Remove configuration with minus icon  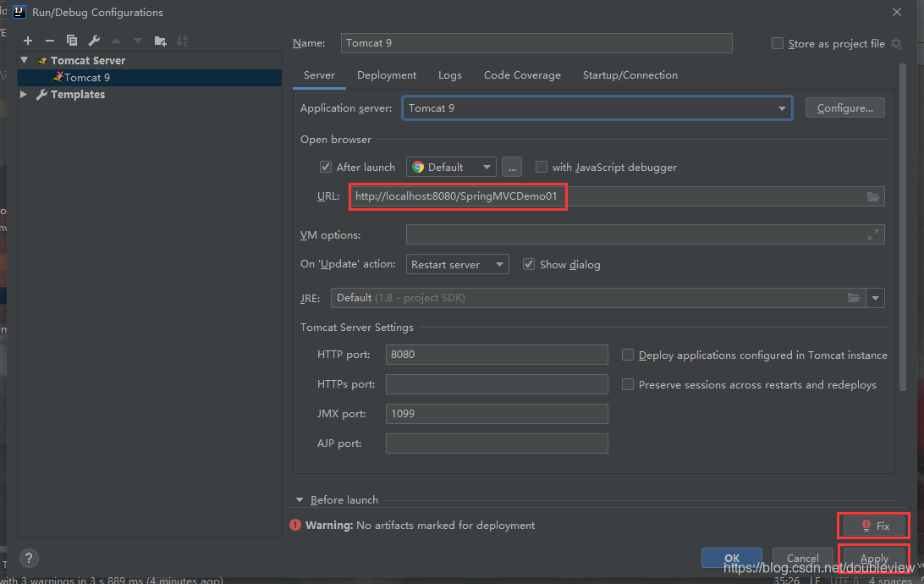49,41
